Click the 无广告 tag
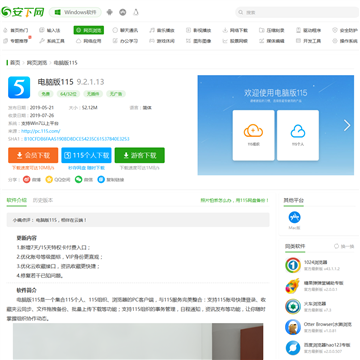The image size is (360, 360). [x=116, y=94]
